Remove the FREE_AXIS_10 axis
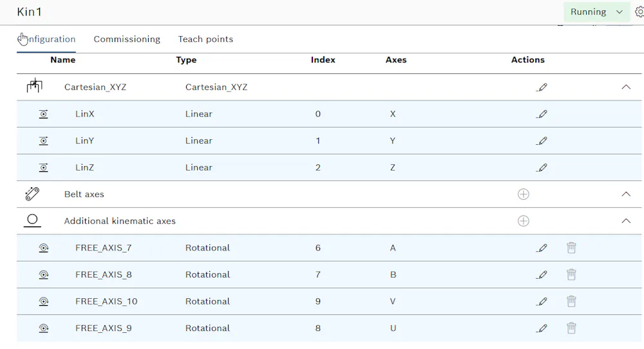The width and height of the screenshot is (644, 349). [x=571, y=301]
